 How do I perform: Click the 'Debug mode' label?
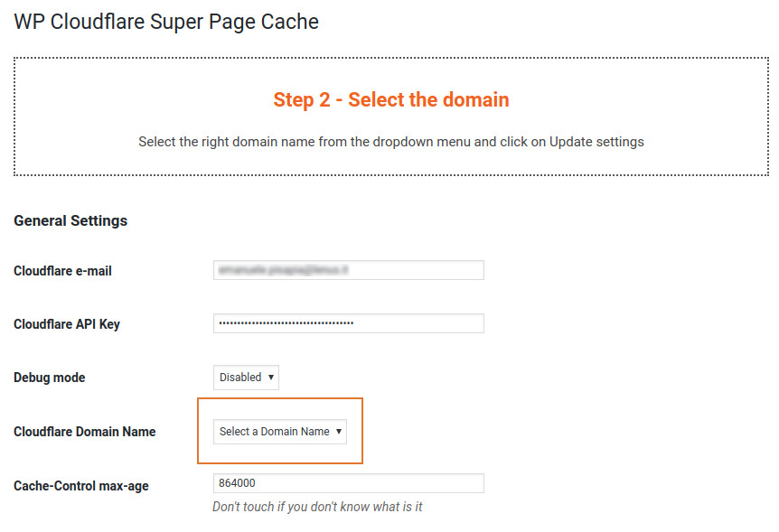tap(49, 378)
